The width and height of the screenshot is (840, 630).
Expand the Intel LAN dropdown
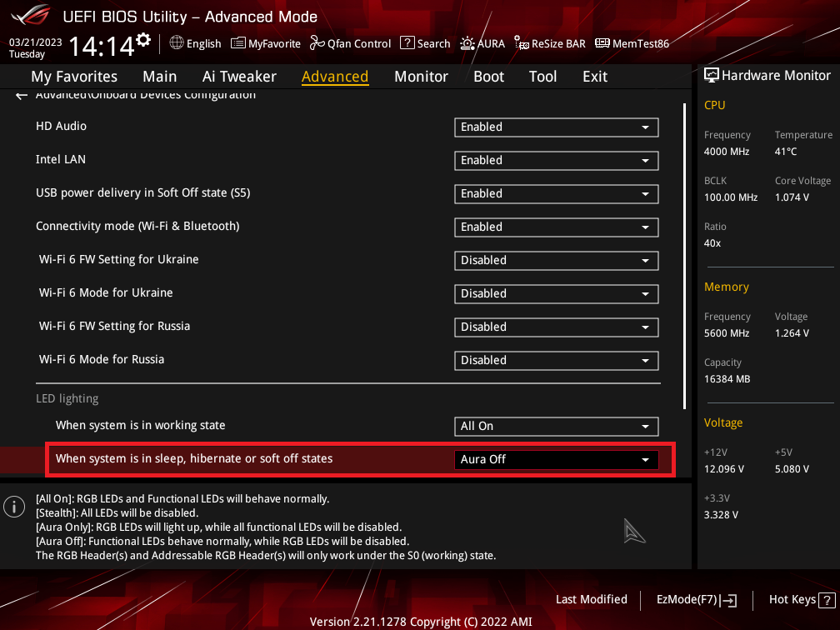pyautogui.click(x=556, y=160)
